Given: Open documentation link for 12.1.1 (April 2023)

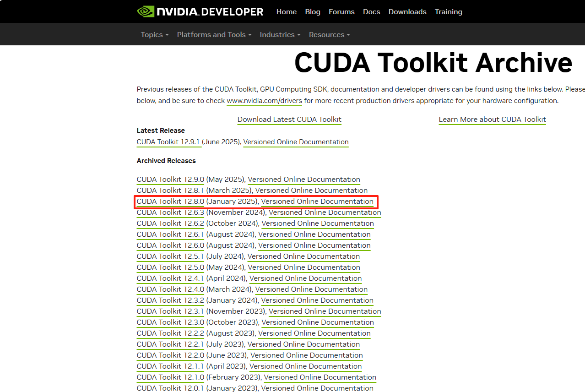Looking at the screenshot, I should (305, 366).
